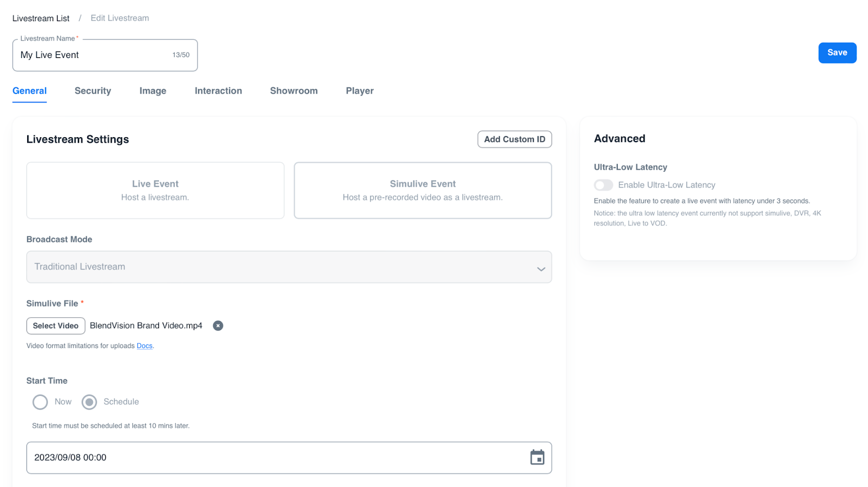The image size is (868, 487).
Task: Choose the Schedule start time option
Action: [x=90, y=402]
